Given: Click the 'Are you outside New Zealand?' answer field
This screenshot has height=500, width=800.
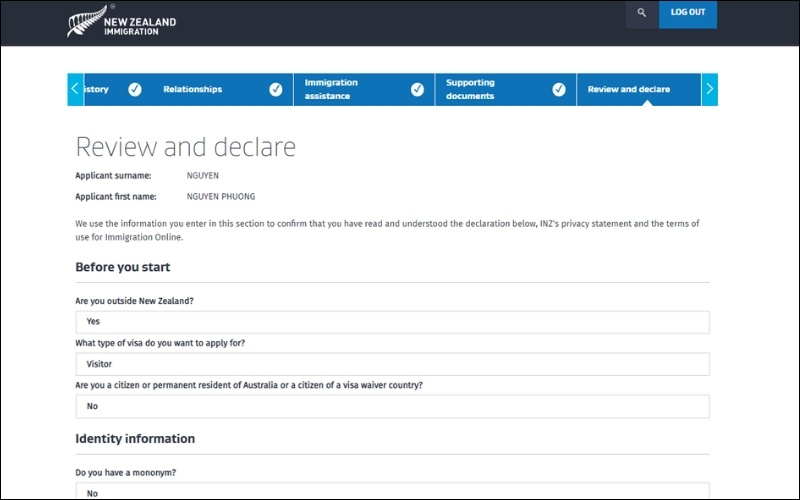Looking at the screenshot, I should (392, 322).
